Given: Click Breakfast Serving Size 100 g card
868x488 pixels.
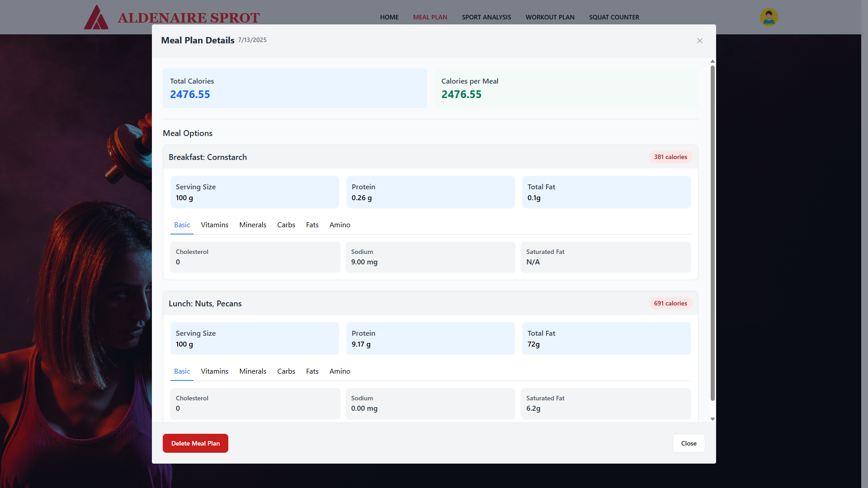Looking at the screenshot, I should pos(255,192).
